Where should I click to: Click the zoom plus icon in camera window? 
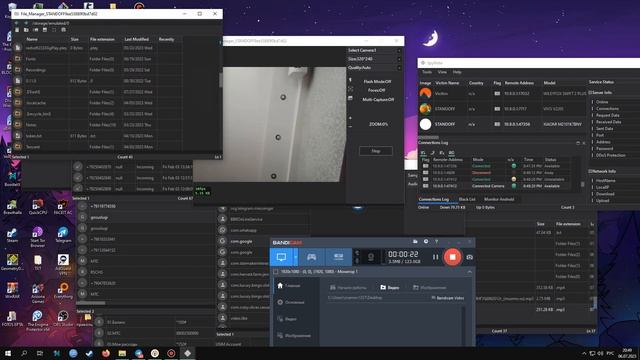(x=350, y=118)
